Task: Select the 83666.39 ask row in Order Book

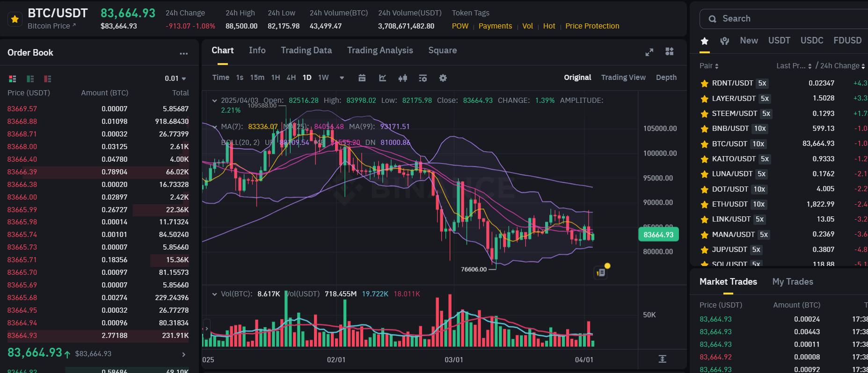Action: 98,172
